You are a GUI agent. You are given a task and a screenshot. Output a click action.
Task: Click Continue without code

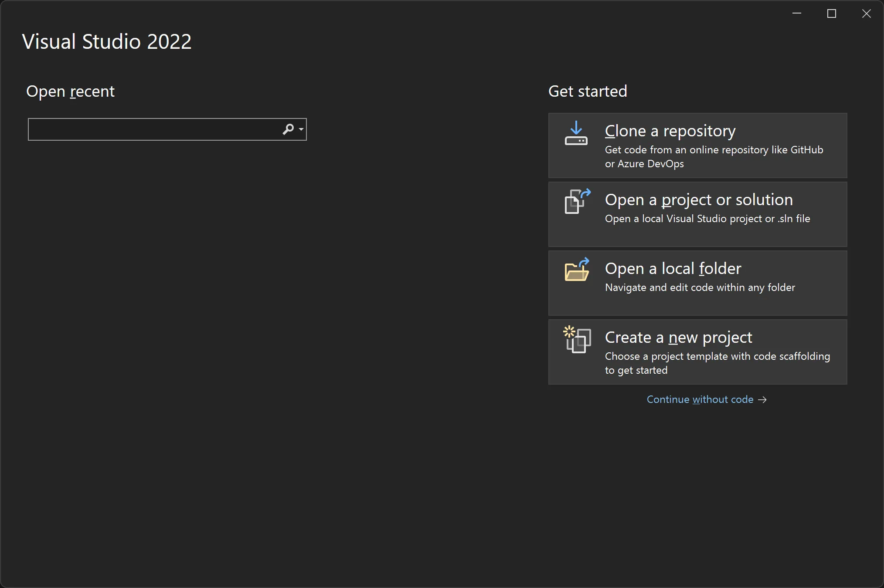tap(700, 399)
